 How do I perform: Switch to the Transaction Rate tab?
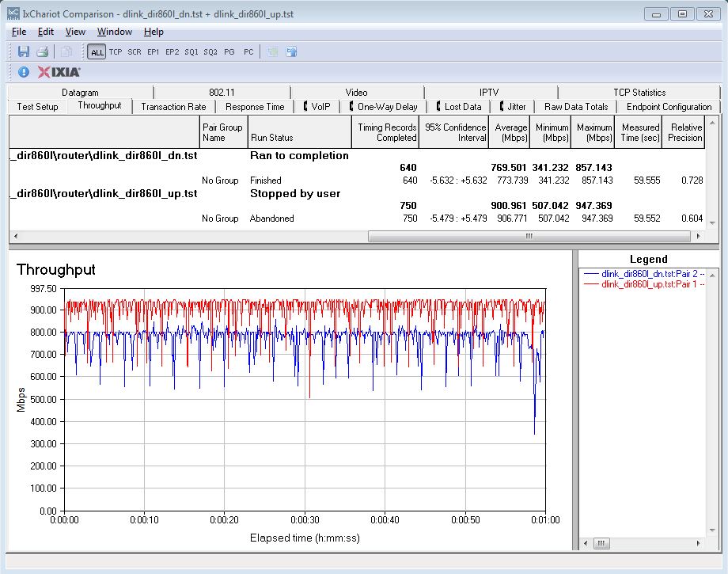tap(173, 107)
